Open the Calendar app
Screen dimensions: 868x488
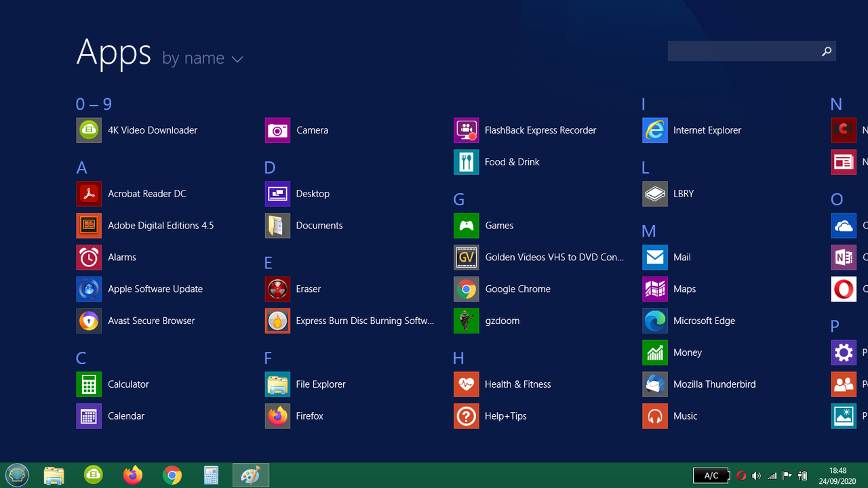(x=111, y=416)
